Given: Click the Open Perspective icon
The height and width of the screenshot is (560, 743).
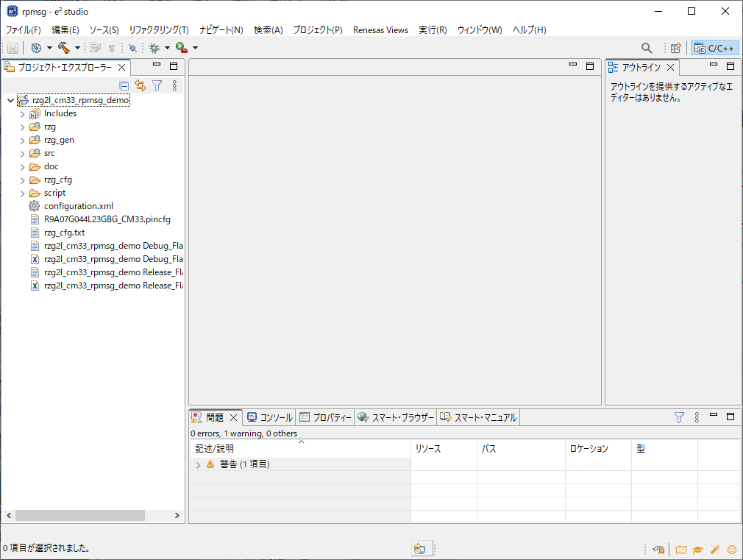Looking at the screenshot, I should 676,48.
